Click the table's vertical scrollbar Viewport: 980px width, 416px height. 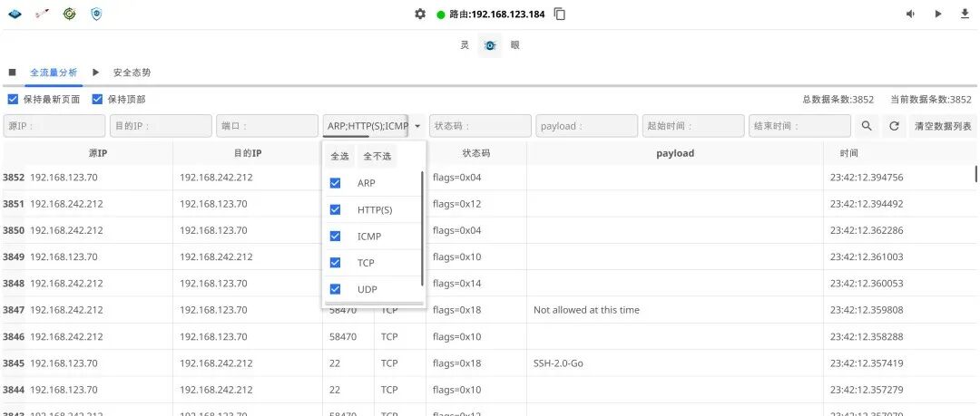[x=975, y=174]
